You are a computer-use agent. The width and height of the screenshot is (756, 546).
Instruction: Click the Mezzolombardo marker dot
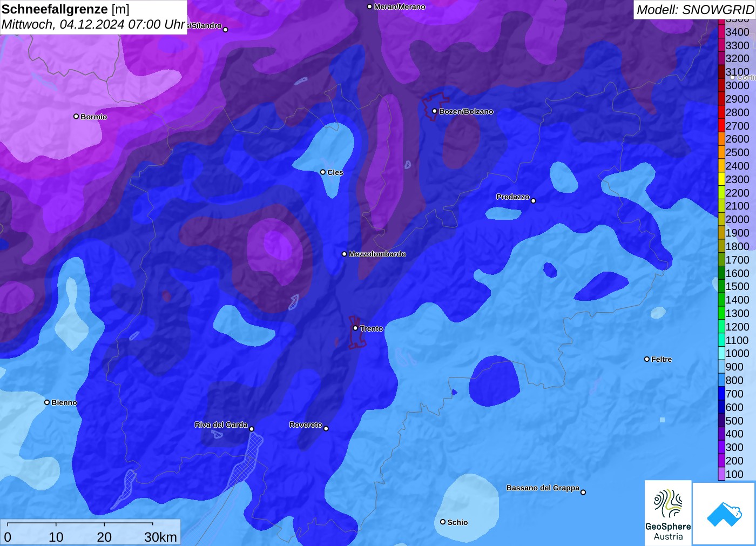coord(345,254)
